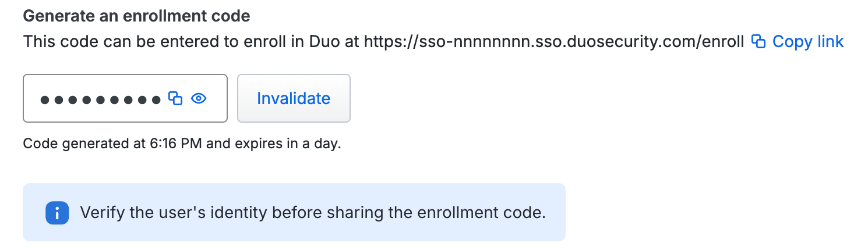Click the copy icon beside Copy link
The image size is (868, 250).
point(758,42)
